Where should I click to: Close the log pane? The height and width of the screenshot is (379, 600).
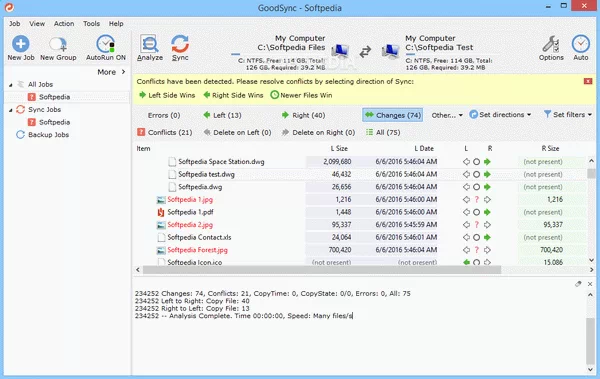pos(590,284)
